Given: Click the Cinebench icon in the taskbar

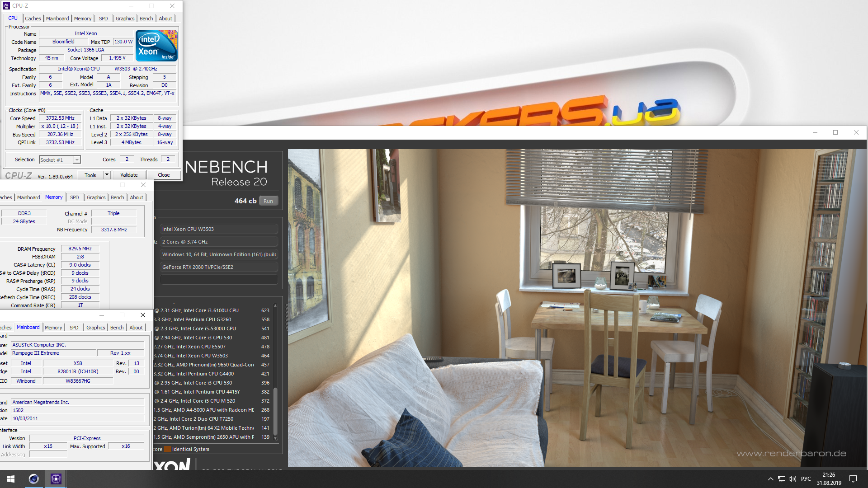Looking at the screenshot, I should click(x=33, y=479).
